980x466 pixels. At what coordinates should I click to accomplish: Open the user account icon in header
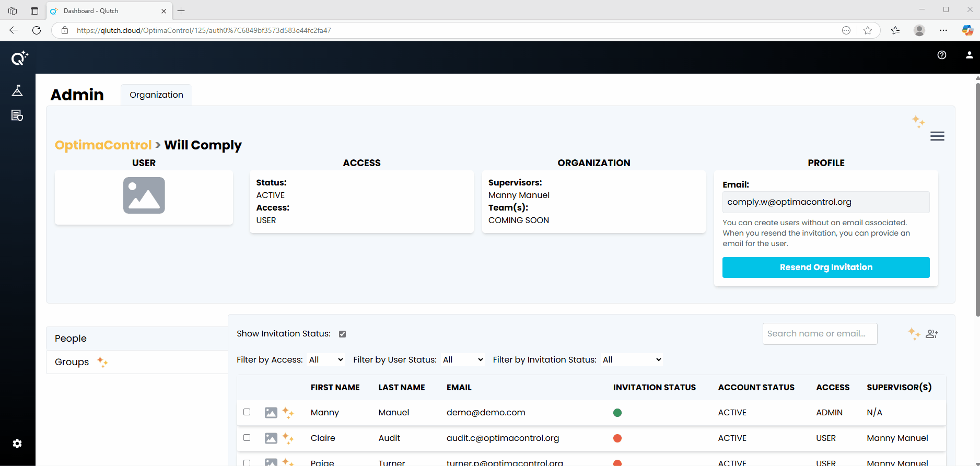click(969, 55)
